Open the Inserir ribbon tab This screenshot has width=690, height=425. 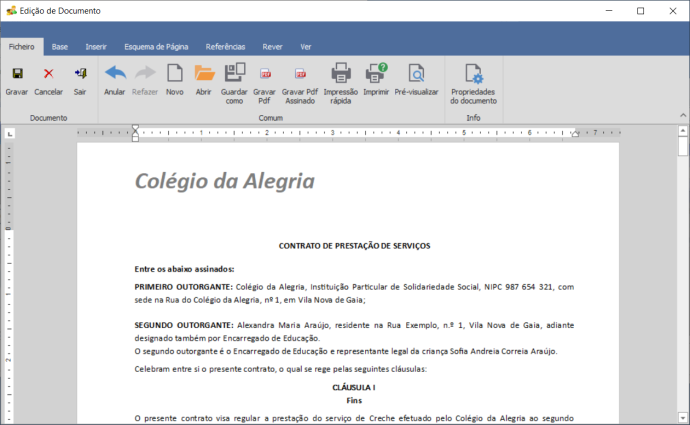tap(96, 47)
